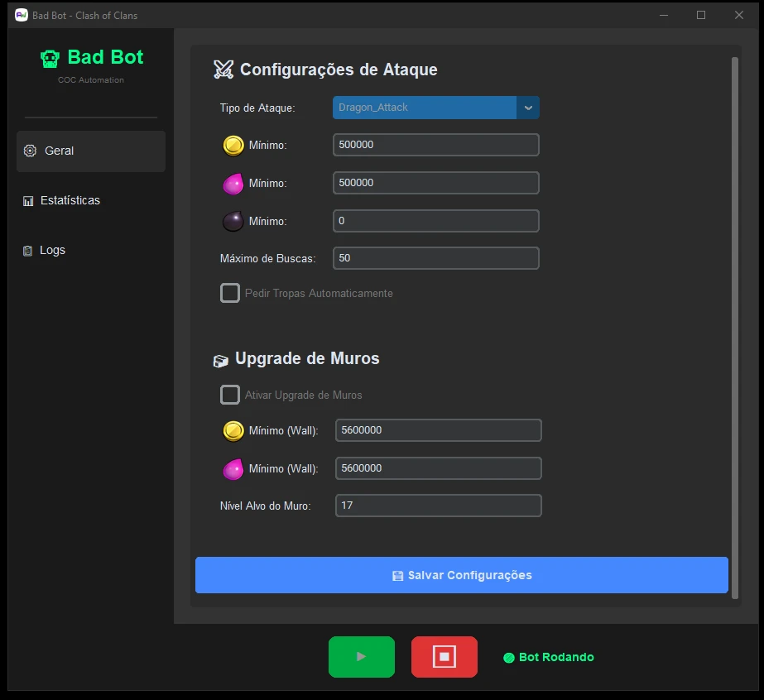The width and height of the screenshot is (764, 700).
Task: Click the Máximo de Buscas input field
Action: tap(435, 258)
